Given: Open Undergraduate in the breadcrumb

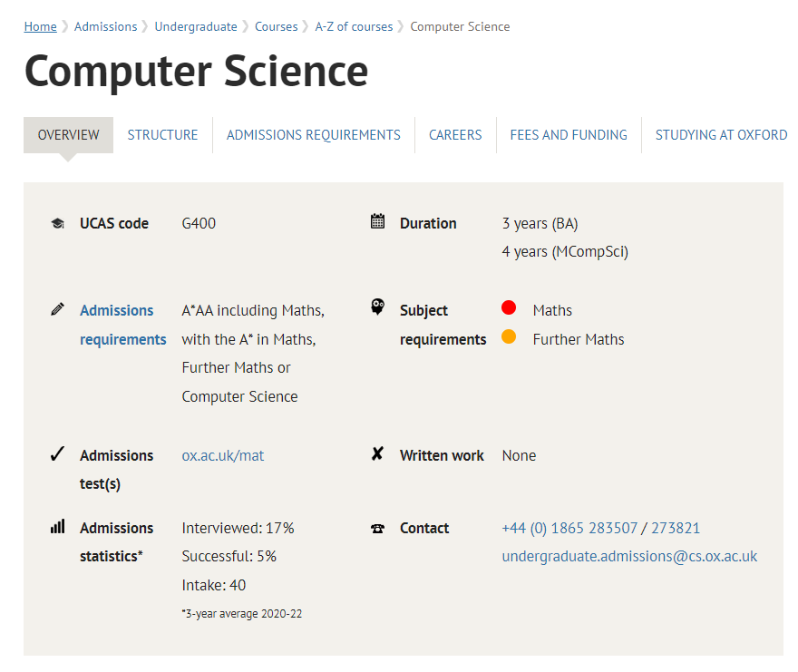Looking at the screenshot, I should (196, 26).
